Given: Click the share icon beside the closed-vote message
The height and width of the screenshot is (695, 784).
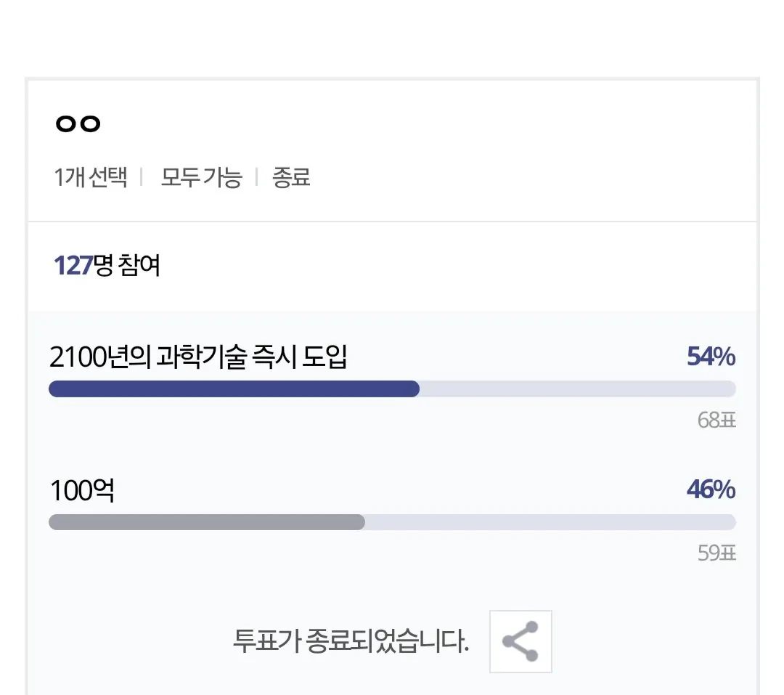Looking at the screenshot, I should (520, 642).
